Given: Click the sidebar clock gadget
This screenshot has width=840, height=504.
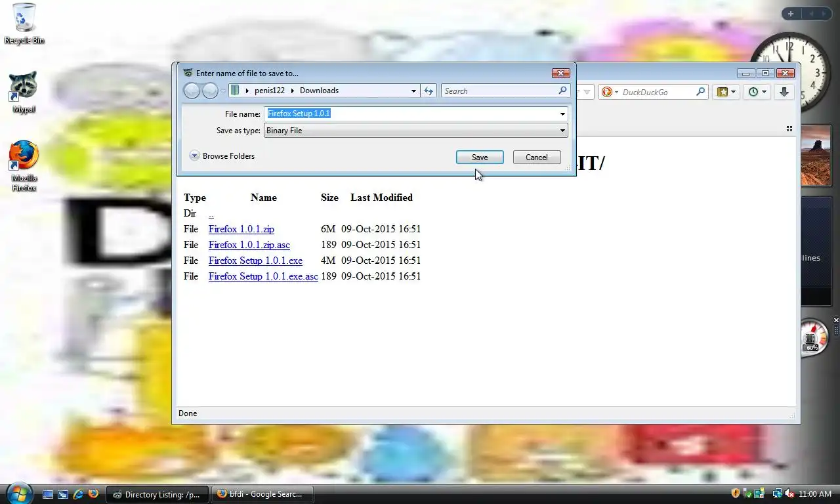Looking at the screenshot, I should [790, 73].
